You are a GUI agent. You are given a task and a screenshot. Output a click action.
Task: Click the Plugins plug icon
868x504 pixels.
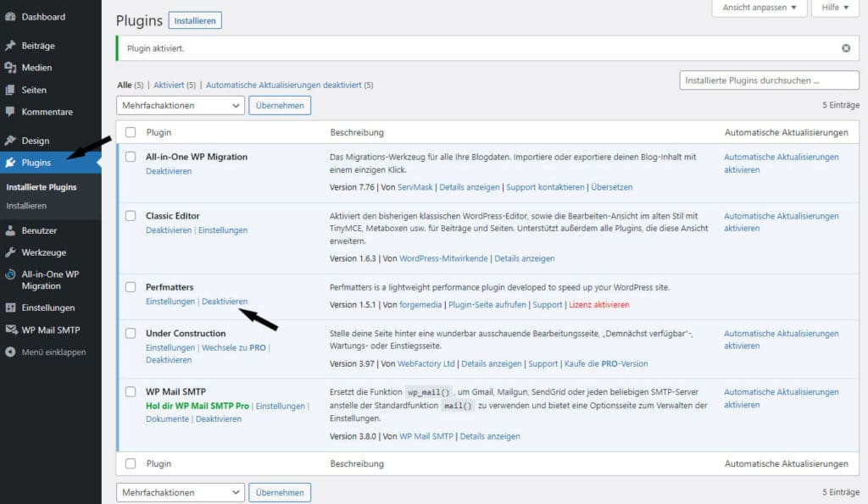pos(10,163)
